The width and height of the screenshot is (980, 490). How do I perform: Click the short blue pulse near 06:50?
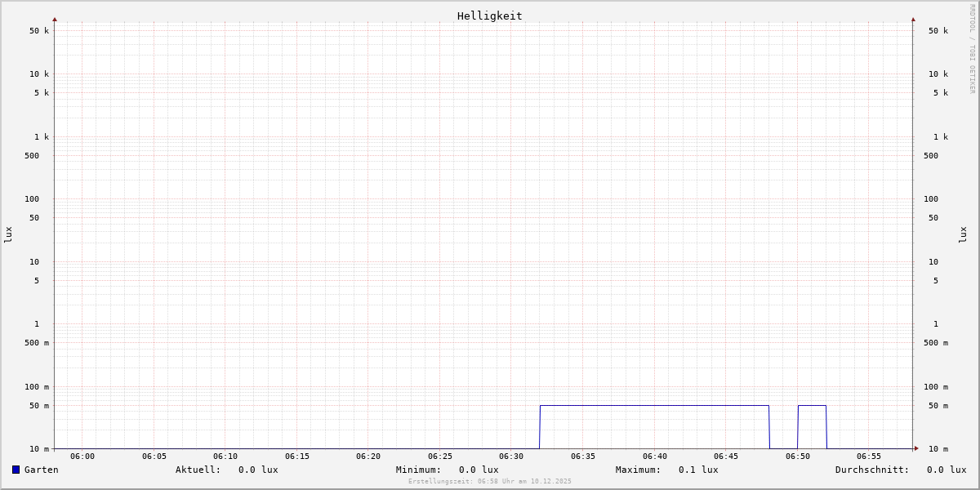812,405
